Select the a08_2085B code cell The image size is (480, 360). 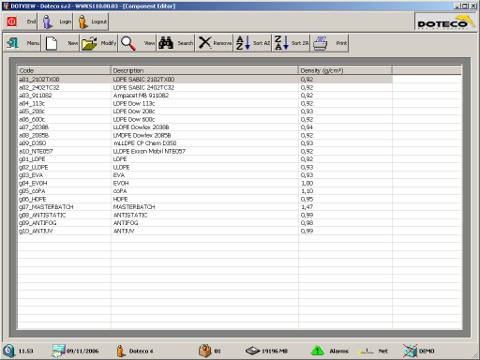pyautogui.click(x=64, y=135)
